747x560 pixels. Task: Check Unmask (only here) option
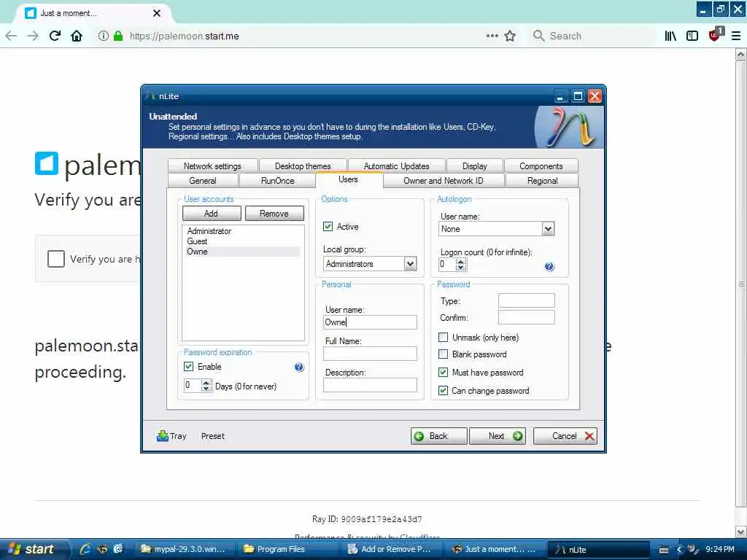[x=443, y=338]
